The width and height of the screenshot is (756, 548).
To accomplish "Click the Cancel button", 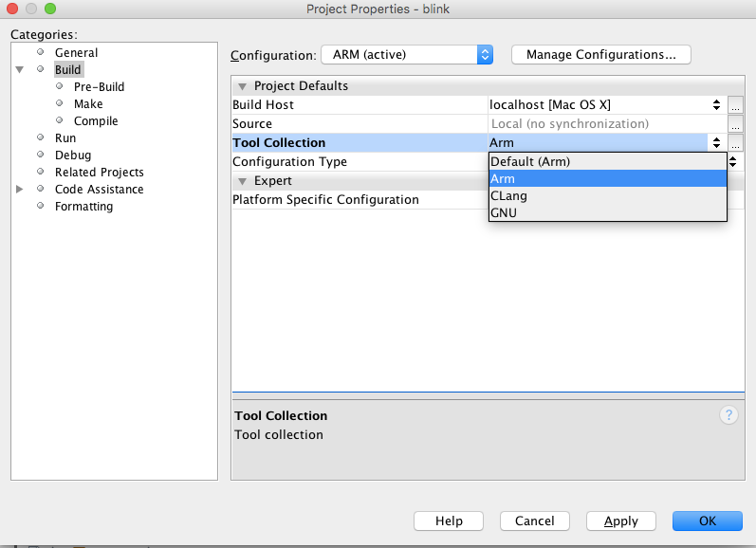I will coord(535,521).
